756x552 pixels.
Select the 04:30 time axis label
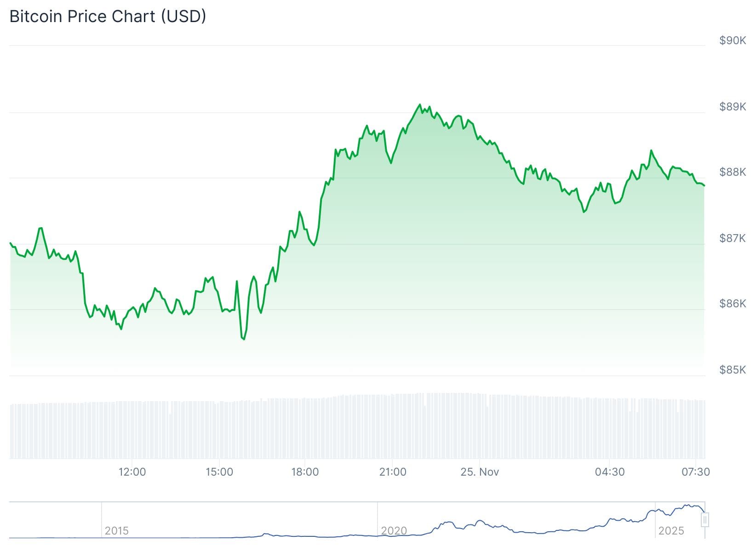(x=610, y=472)
